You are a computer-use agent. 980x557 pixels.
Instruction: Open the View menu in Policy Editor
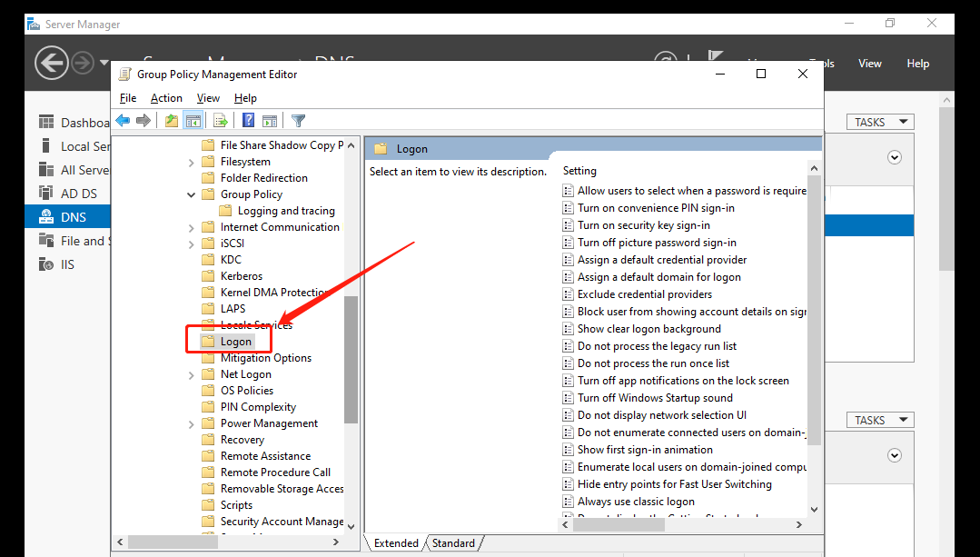(x=208, y=98)
